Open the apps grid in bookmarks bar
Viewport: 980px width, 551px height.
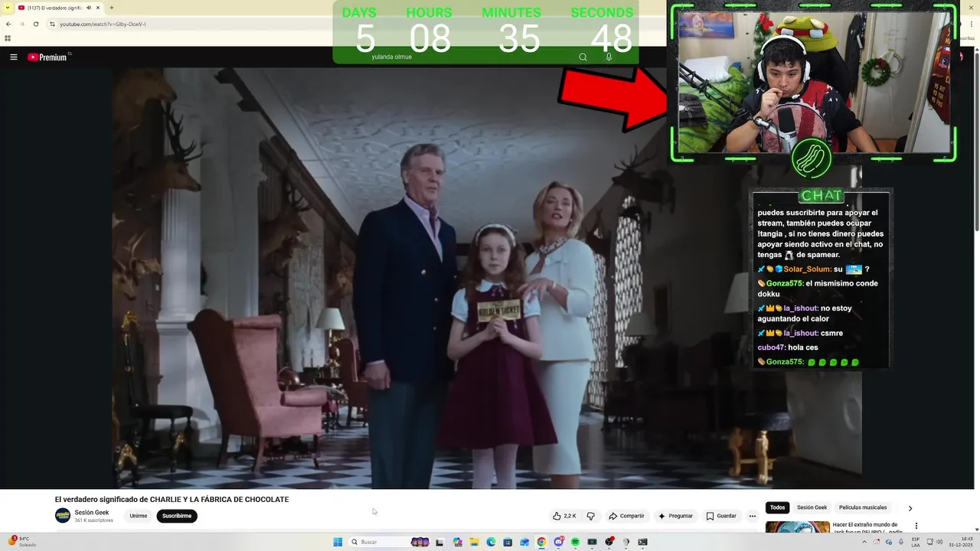click(8, 38)
